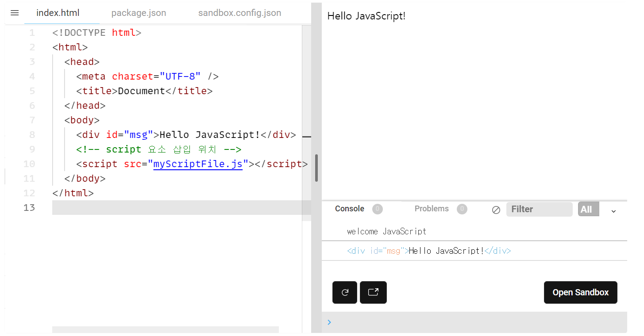Click the logged div id="msg" console entry
Screen dimensions: 644x336
(429, 251)
